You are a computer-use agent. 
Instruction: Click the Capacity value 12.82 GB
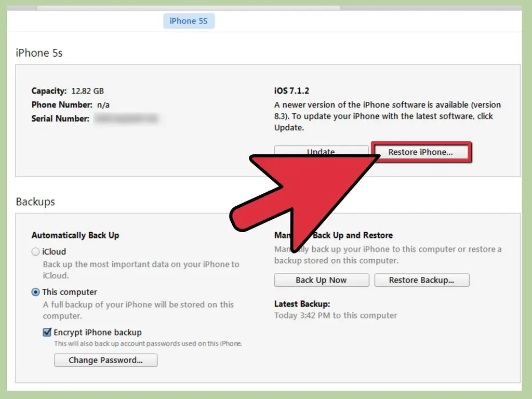87,91
